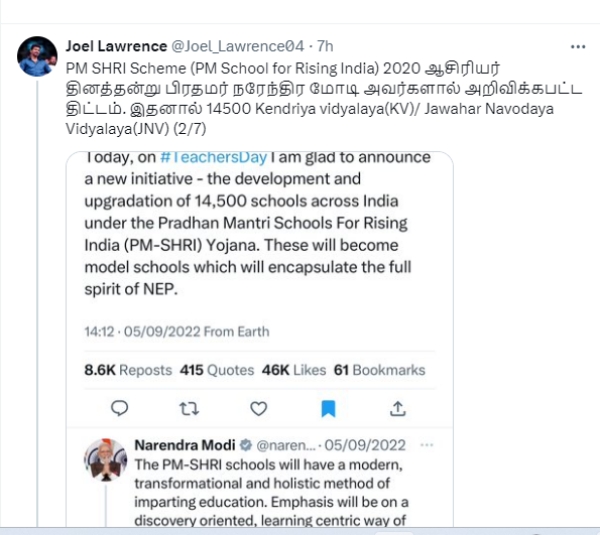Open the 46K Likes count

pos(294,370)
